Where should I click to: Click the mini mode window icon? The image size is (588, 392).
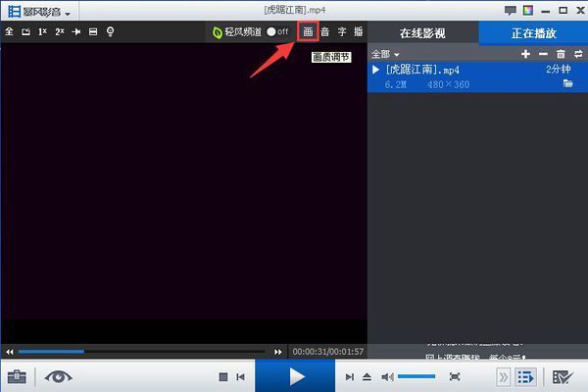[x=93, y=32]
